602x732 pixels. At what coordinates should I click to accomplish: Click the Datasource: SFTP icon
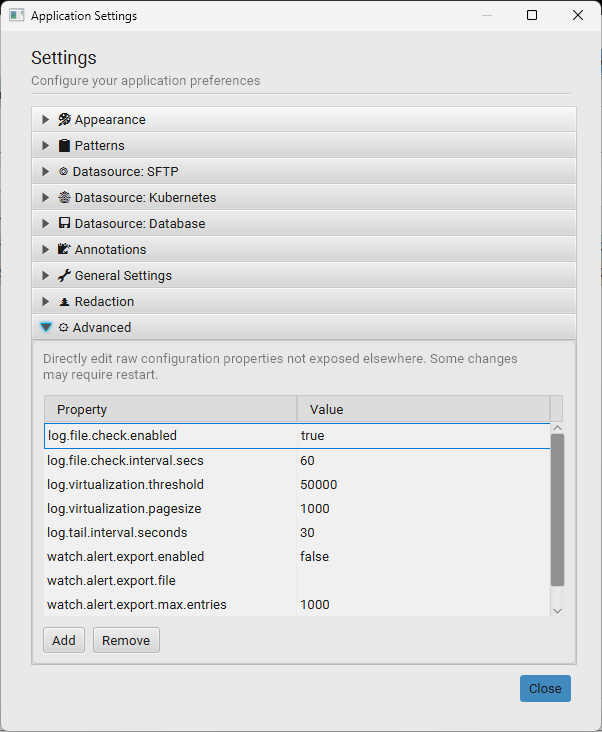coord(63,171)
